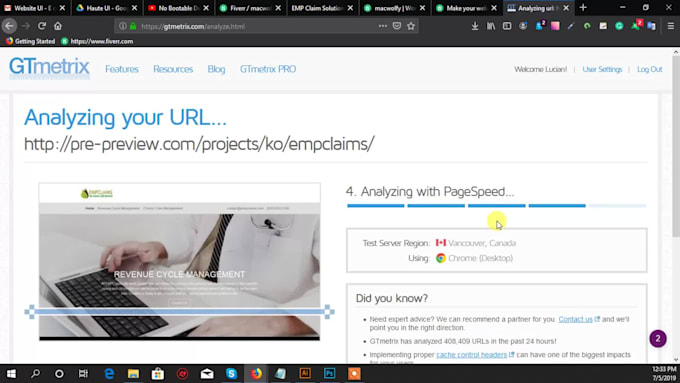680x383 pixels.
Task: Toggle the Firefox sidebar icon
Action: tap(507, 26)
